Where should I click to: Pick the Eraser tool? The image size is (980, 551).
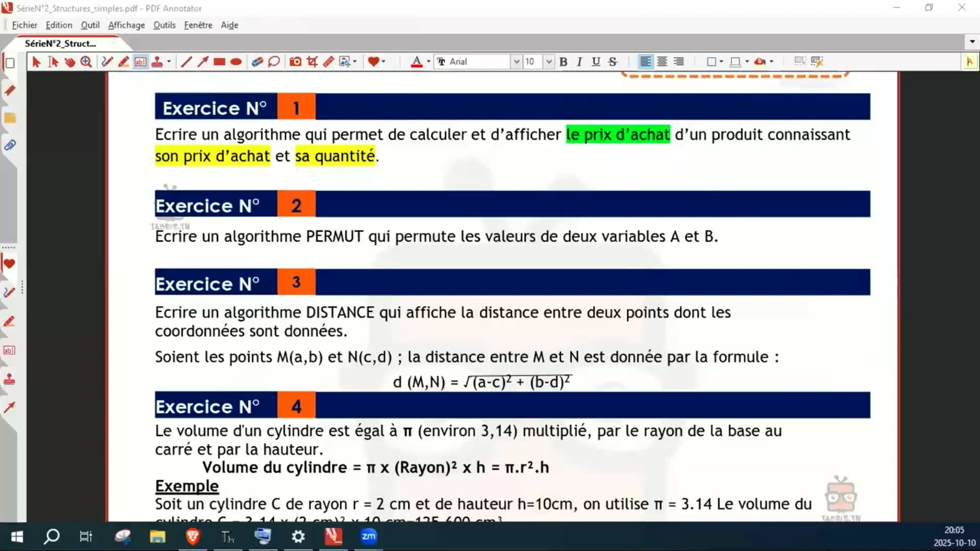[257, 62]
